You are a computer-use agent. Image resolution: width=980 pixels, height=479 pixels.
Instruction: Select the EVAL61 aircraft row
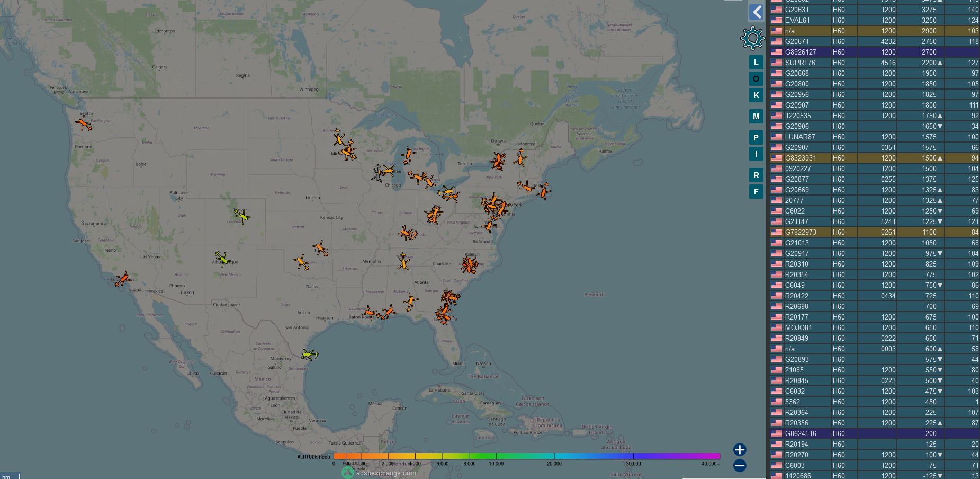click(875, 20)
